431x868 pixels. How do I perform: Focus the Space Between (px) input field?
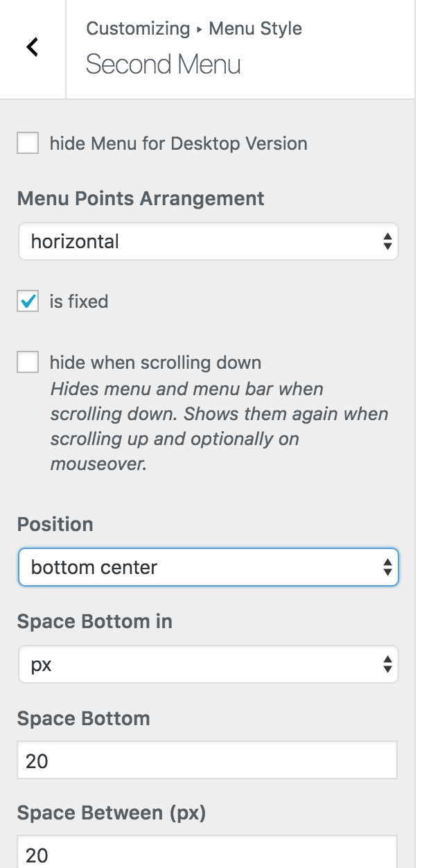click(207, 853)
